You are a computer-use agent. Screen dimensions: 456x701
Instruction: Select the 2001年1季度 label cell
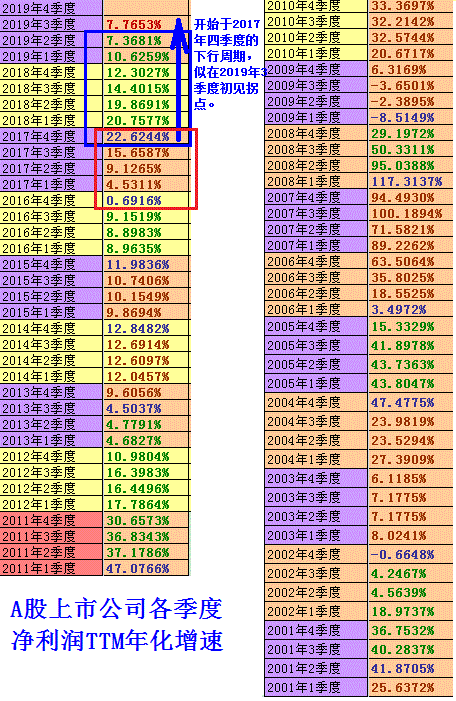click(316, 687)
